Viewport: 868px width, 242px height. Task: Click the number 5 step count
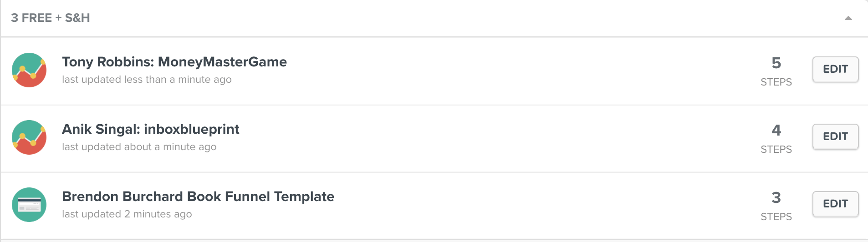click(776, 63)
